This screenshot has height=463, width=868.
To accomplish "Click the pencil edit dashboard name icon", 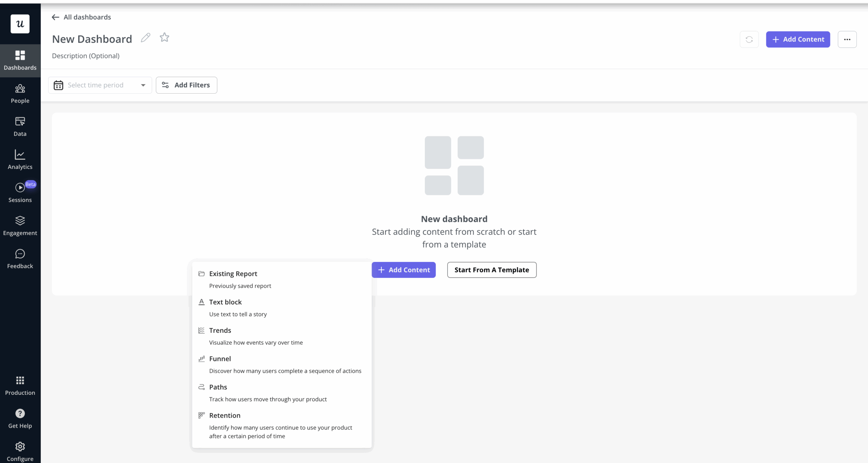I will [x=145, y=38].
